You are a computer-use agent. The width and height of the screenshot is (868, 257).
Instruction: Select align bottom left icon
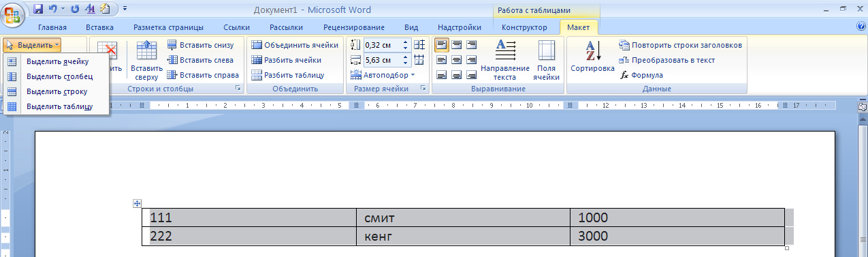441,75
